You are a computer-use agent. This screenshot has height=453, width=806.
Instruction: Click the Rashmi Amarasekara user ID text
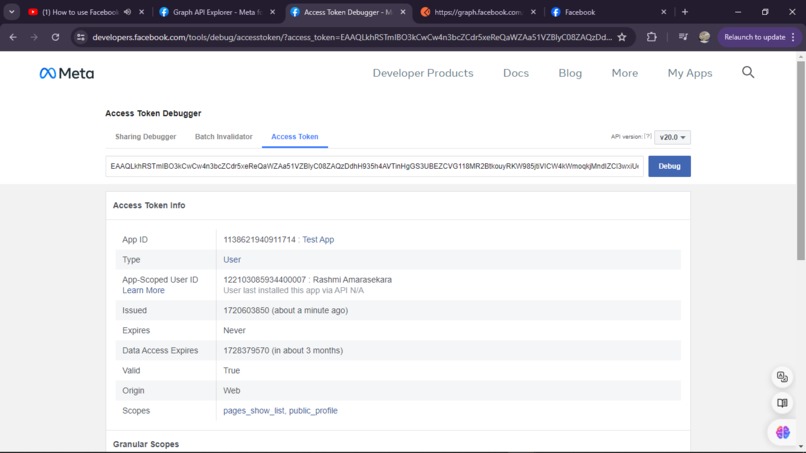(x=307, y=280)
